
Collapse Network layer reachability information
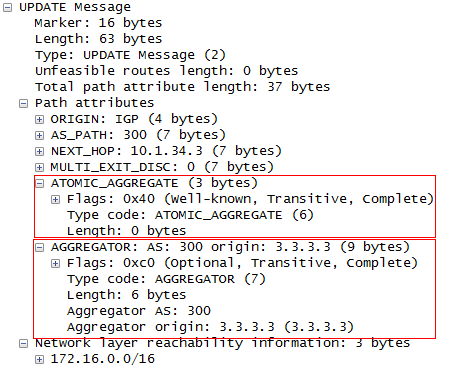tap(23, 344)
